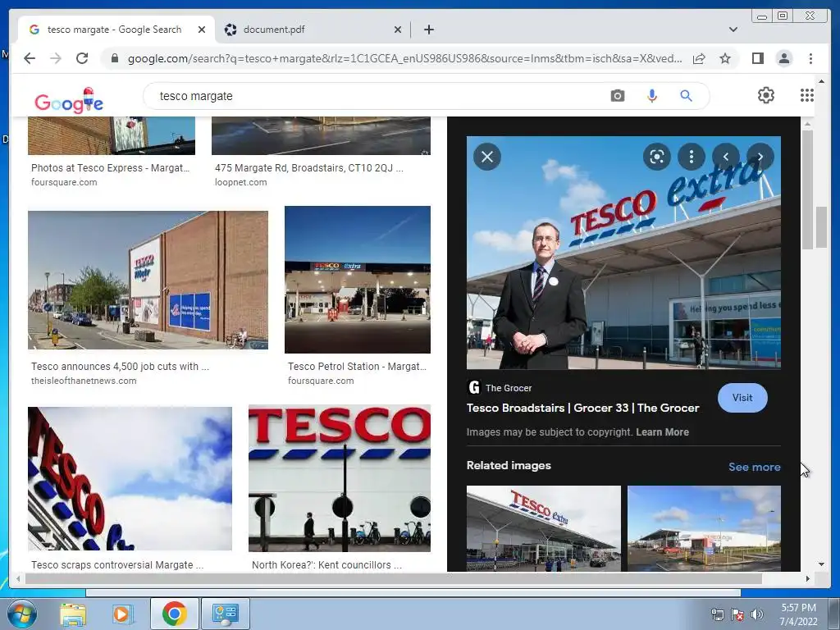This screenshot has height=630, width=840.
Task: Expand the tab search dropdown arrow
Action: click(733, 30)
